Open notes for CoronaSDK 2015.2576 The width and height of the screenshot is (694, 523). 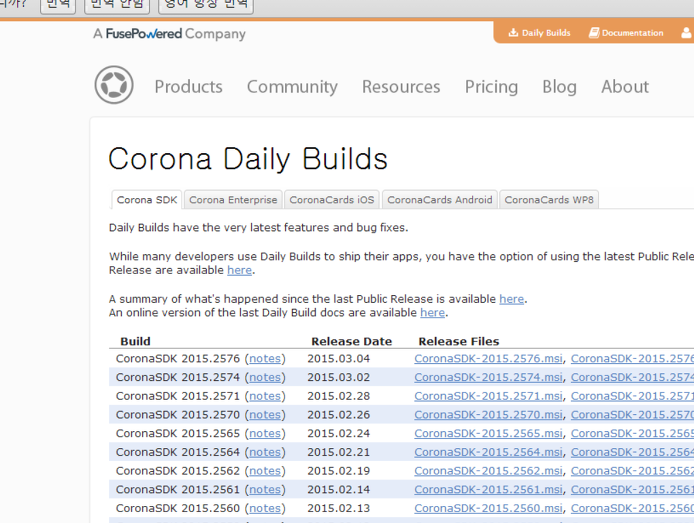(x=265, y=359)
